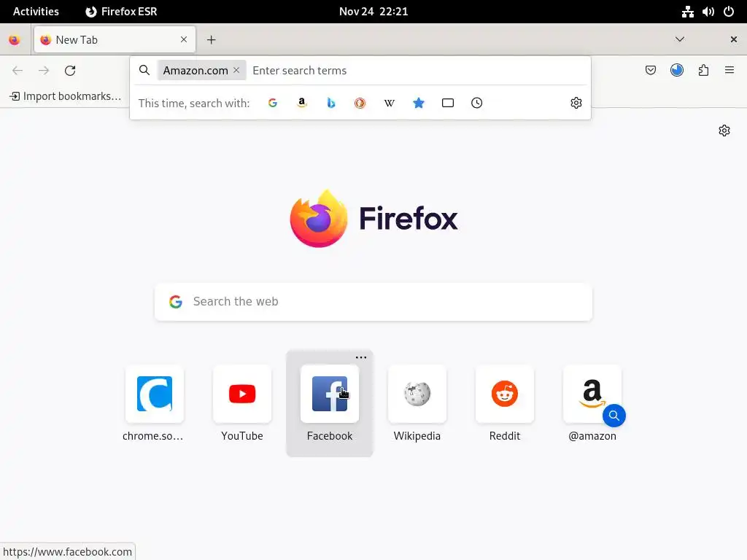Search open tabs via tabs icon
747x560 pixels.
pos(448,103)
